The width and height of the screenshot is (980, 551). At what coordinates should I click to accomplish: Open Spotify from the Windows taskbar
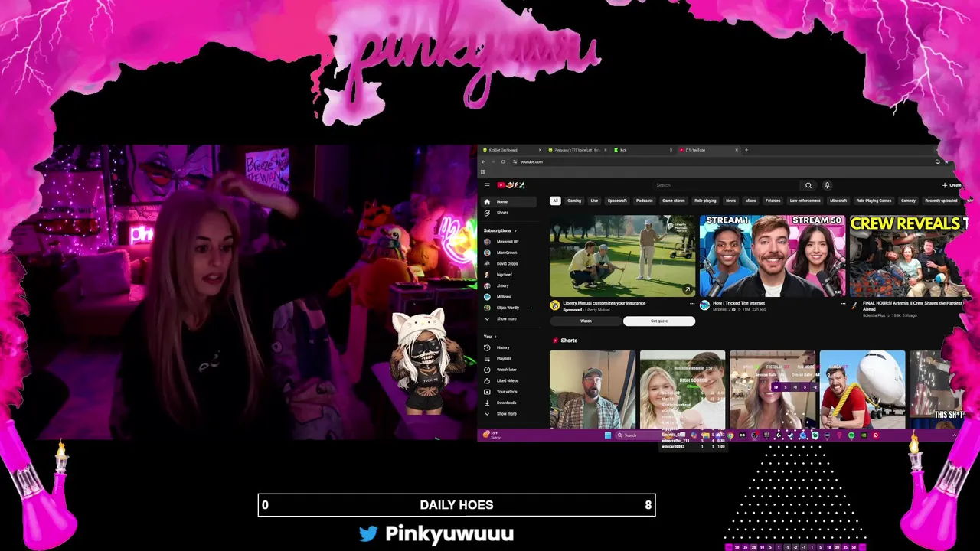[x=851, y=435]
